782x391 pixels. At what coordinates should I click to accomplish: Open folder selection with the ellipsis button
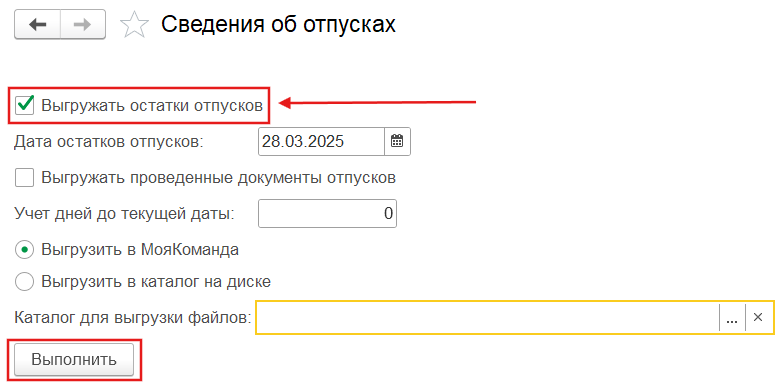tap(732, 317)
